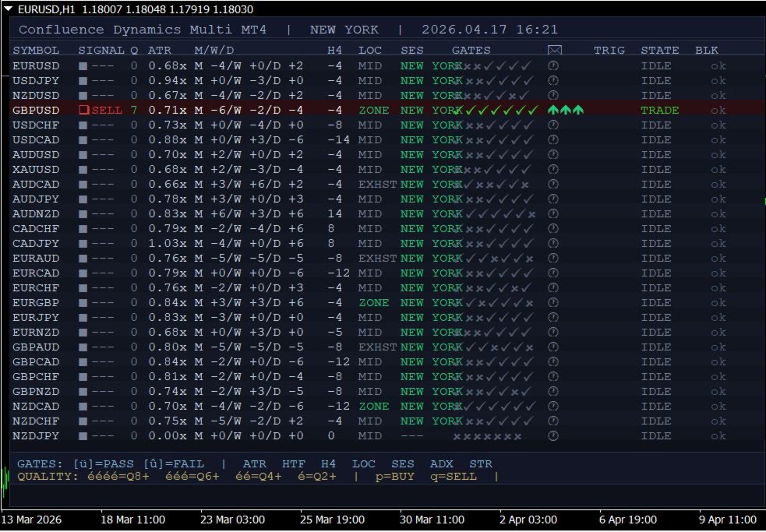Click the clock icon in GBPNZD row
The image size is (766, 532).
pyautogui.click(x=553, y=391)
